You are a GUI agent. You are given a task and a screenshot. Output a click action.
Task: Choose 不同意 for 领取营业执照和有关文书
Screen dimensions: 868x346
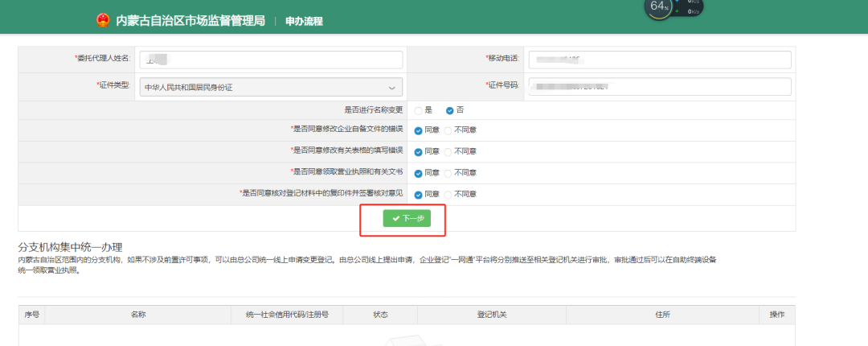tap(448, 174)
